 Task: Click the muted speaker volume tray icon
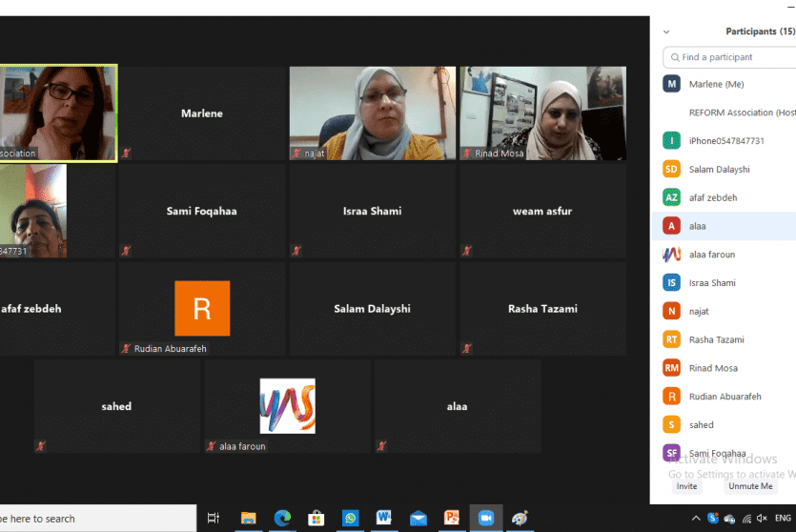coord(762,518)
